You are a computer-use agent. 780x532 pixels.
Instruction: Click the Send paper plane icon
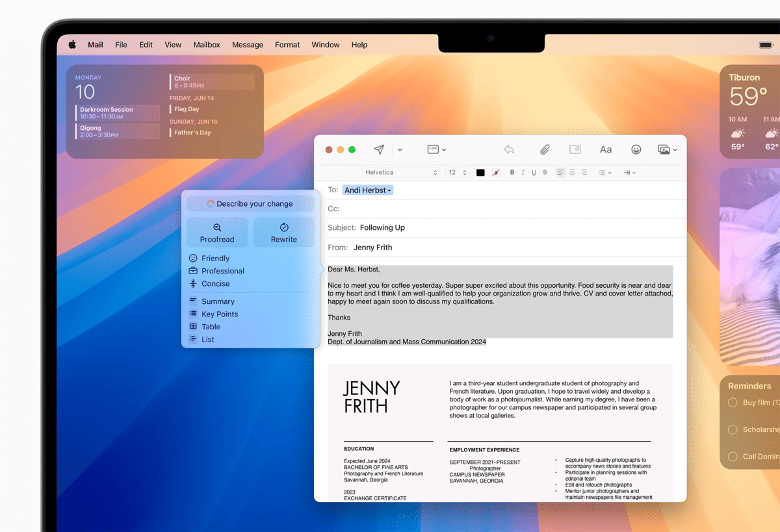tap(379, 149)
